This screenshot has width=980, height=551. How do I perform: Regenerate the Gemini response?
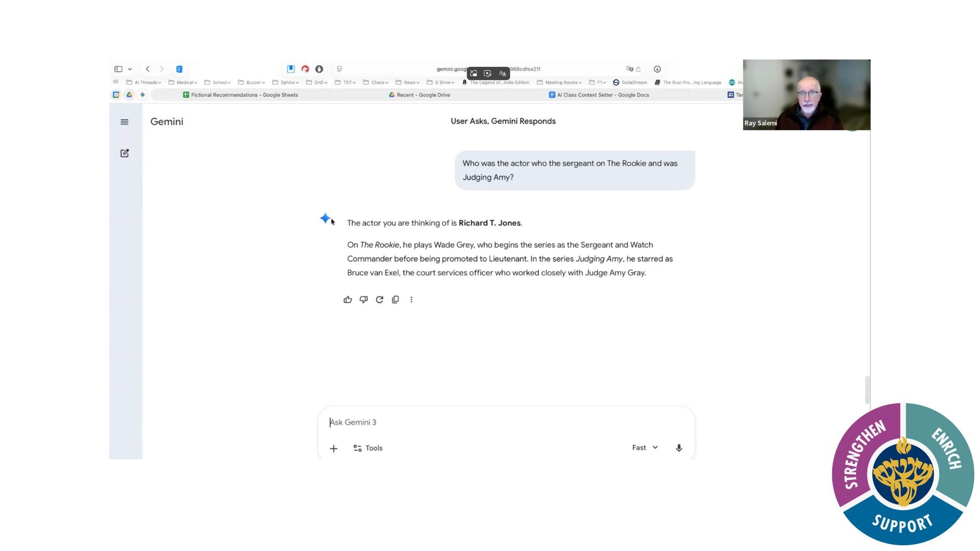tap(380, 300)
